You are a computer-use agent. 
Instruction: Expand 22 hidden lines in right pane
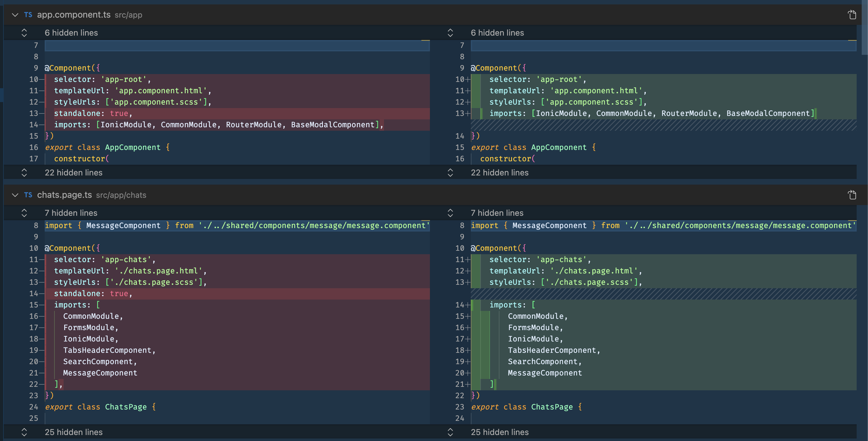click(x=450, y=173)
